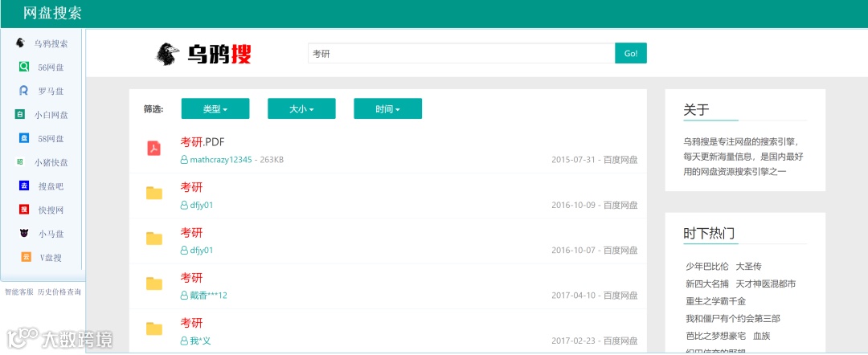
Task: Click the 网盘搜索 header title
Action: tap(52, 14)
